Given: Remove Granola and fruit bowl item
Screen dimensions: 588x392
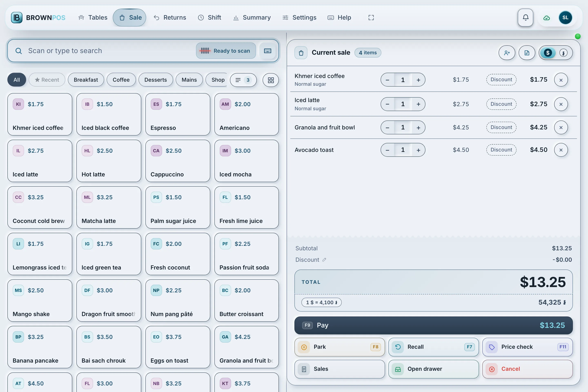Looking at the screenshot, I should (561, 127).
